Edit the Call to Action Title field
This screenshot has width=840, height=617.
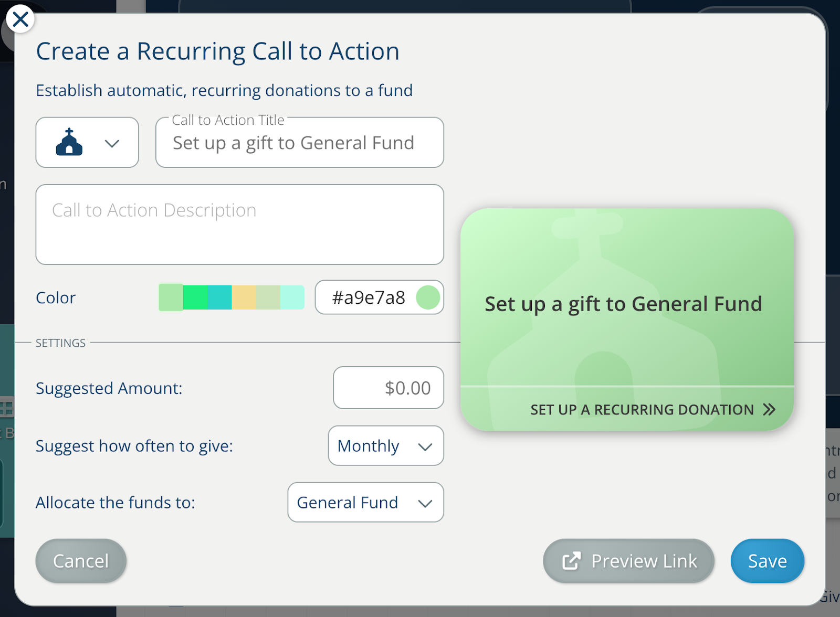tap(299, 143)
